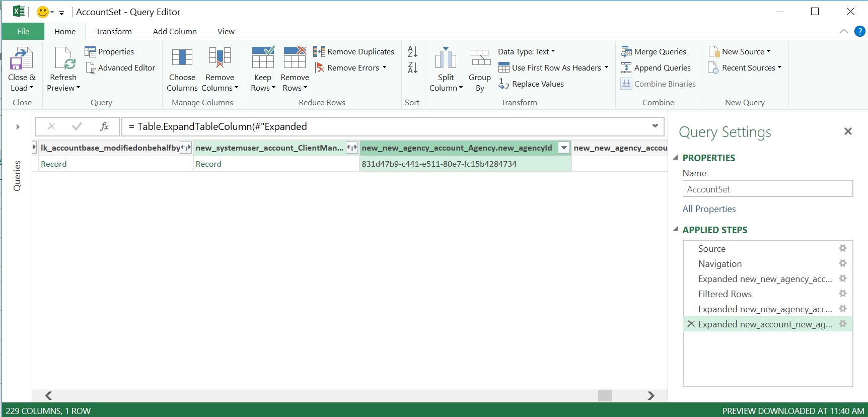Click the Remove Columns icon
Image resolution: width=868 pixels, height=417 pixels.
tap(220, 57)
